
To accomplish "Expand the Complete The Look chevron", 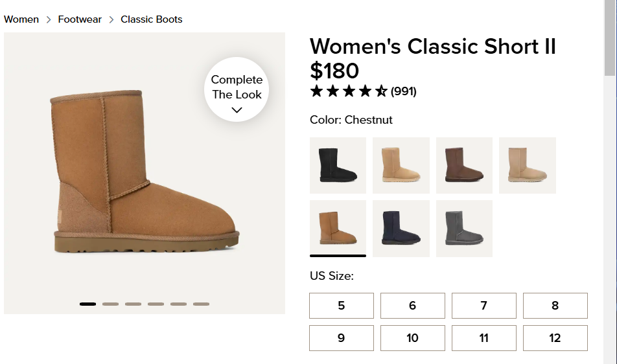I will tap(237, 109).
